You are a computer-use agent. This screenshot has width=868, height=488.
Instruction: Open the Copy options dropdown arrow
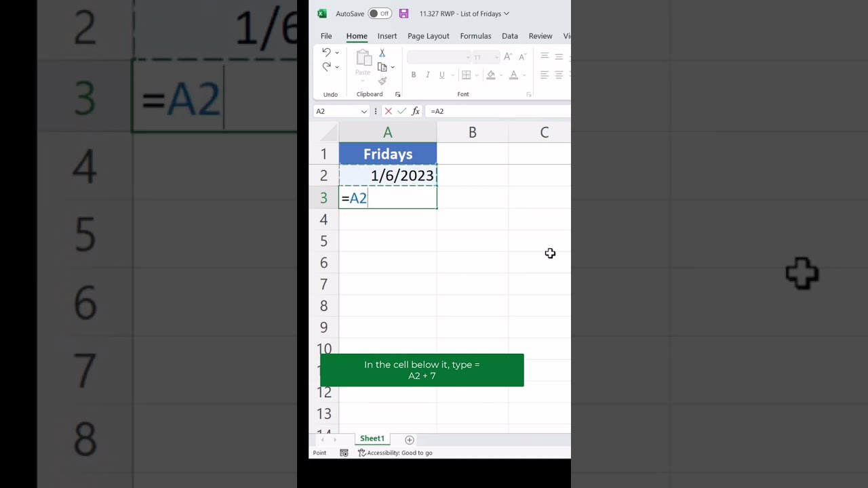click(x=393, y=67)
